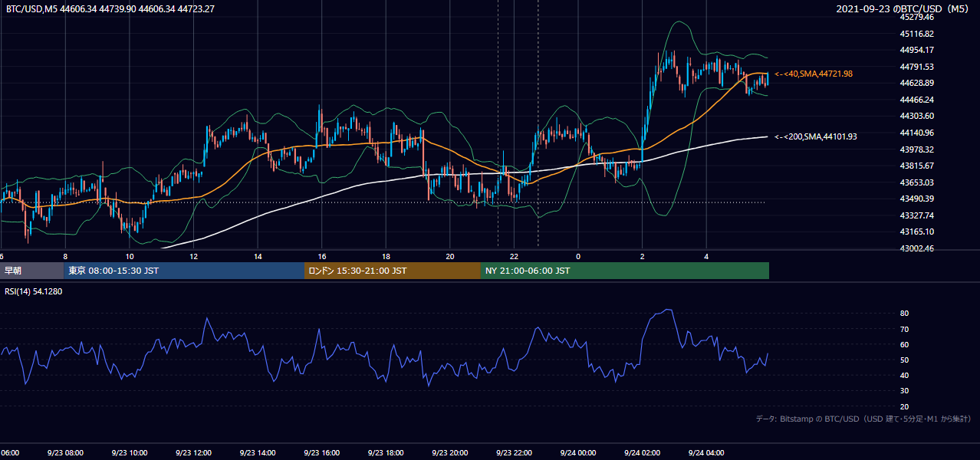Click the 9/23 08:00 date axis label
980x460 pixels.
64,453
